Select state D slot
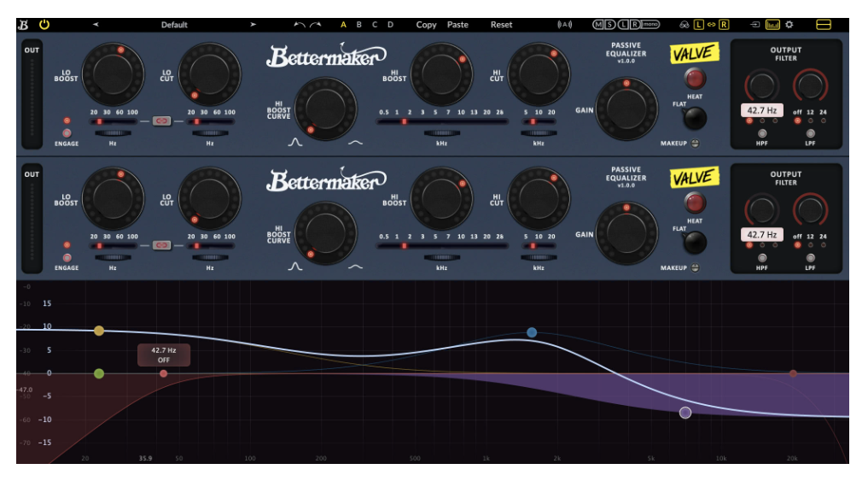The width and height of the screenshot is (868, 481). click(390, 25)
